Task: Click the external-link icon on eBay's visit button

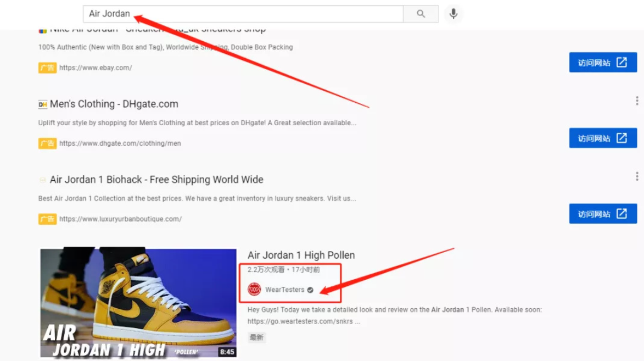Action: pos(621,63)
